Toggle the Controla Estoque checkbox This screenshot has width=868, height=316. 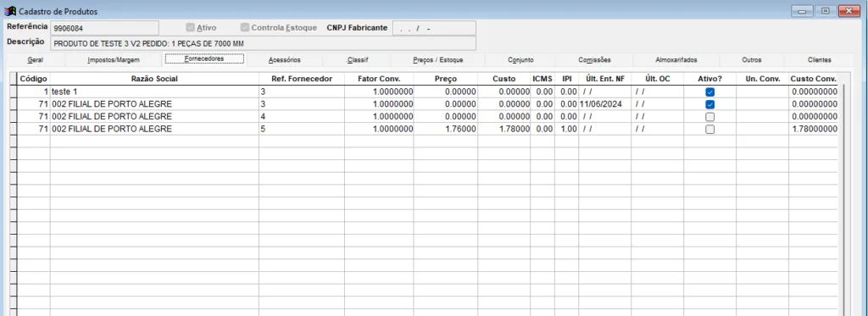point(245,27)
